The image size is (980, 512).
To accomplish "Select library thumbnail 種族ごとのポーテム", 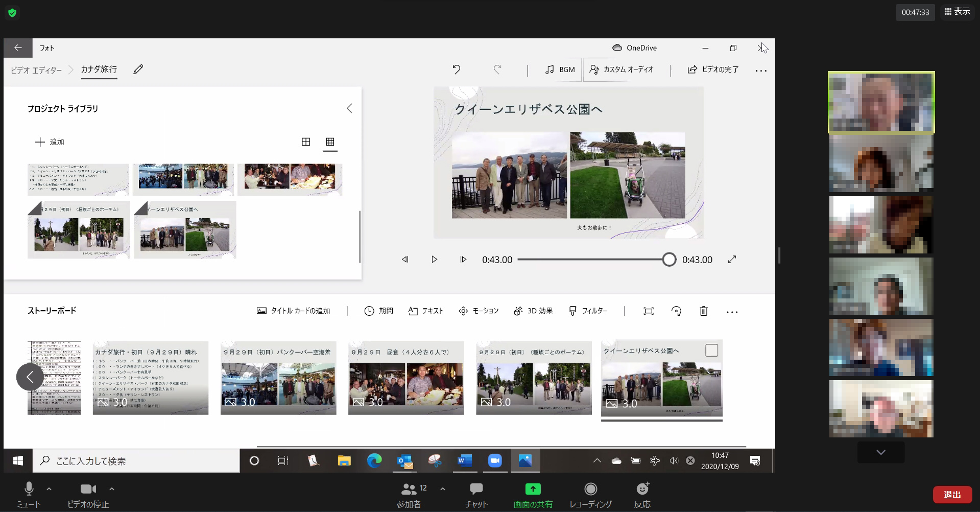I will pos(79,229).
